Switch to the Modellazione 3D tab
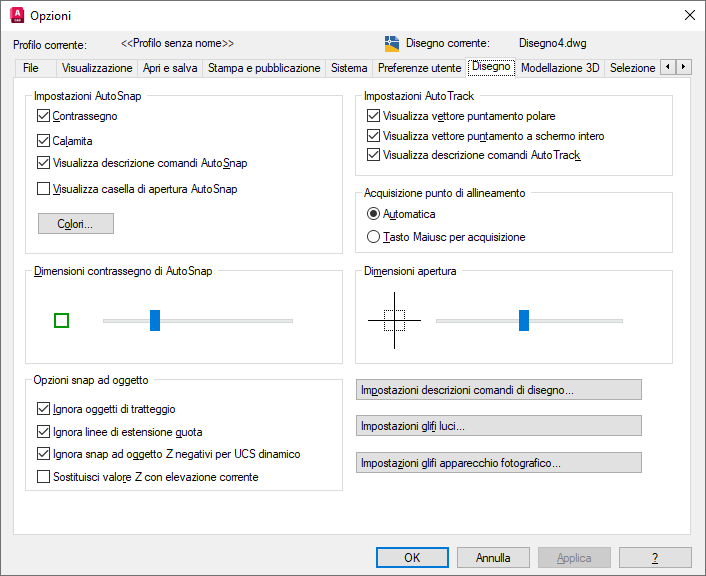 coord(560,68)
